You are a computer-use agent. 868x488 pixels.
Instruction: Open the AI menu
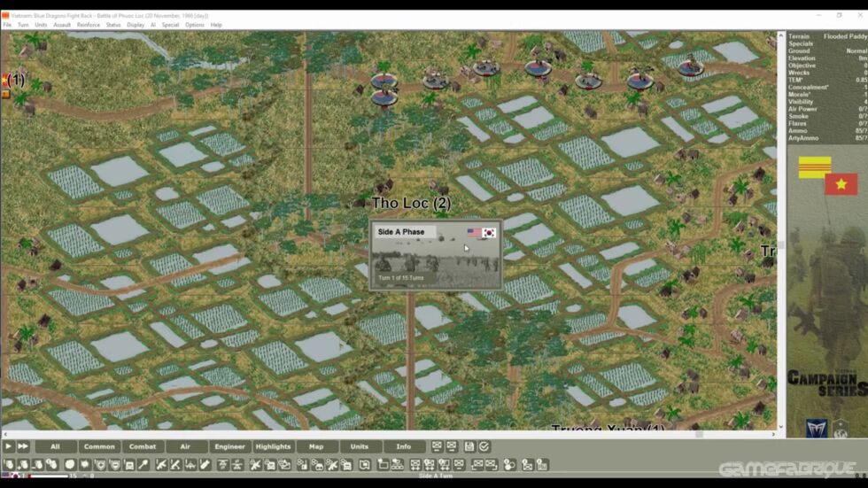153,25
